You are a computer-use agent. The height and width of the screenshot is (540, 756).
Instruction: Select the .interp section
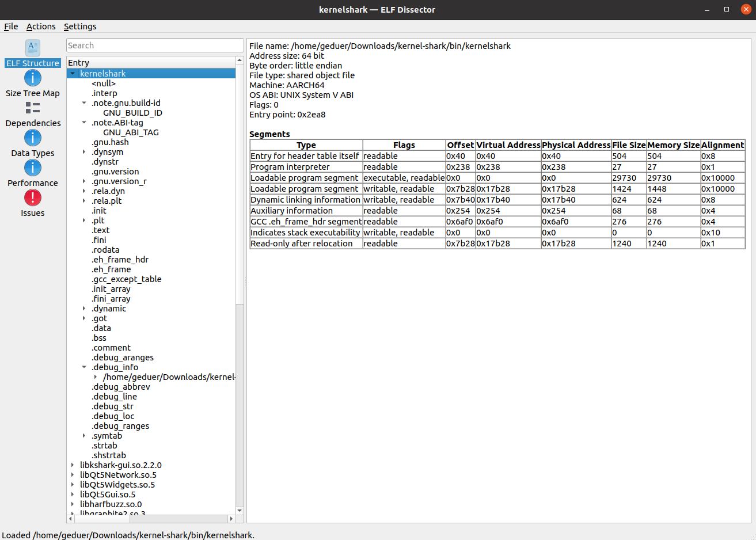104,93
